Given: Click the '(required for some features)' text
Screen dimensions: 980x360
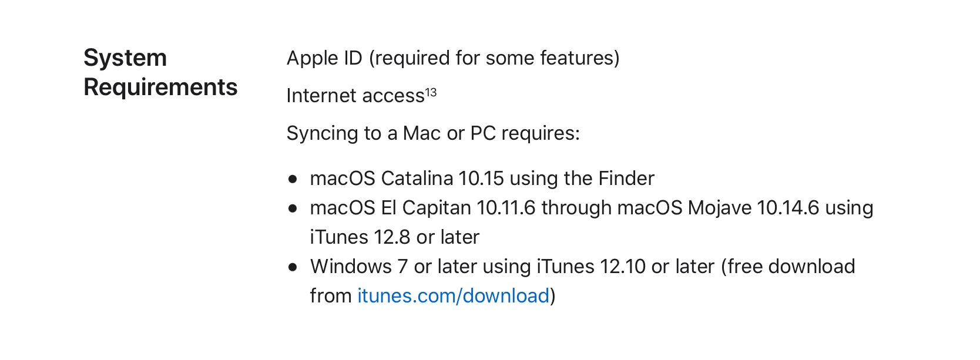Looking at the screenshot, I should [x=494, y=58].
